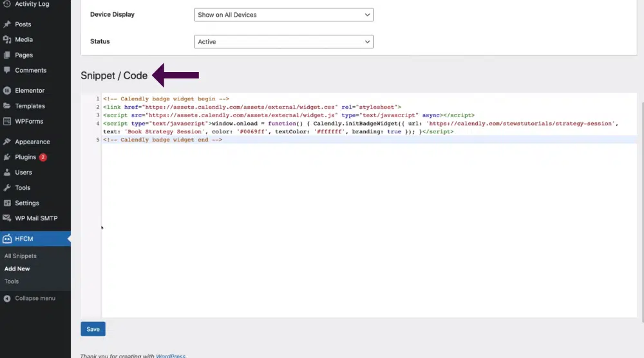Open the WP Mail SMTP menu item
644x358 pixels.
(x=35, y=218)
